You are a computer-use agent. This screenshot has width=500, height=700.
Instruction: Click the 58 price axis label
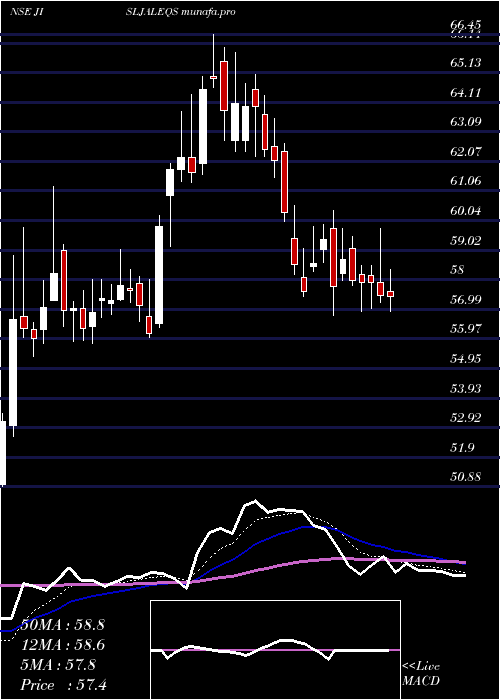458,270
